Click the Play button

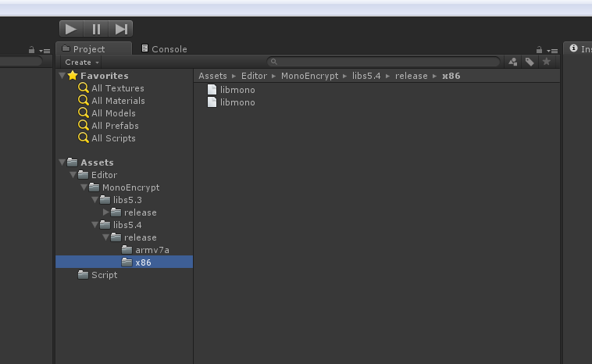(71, 29)
